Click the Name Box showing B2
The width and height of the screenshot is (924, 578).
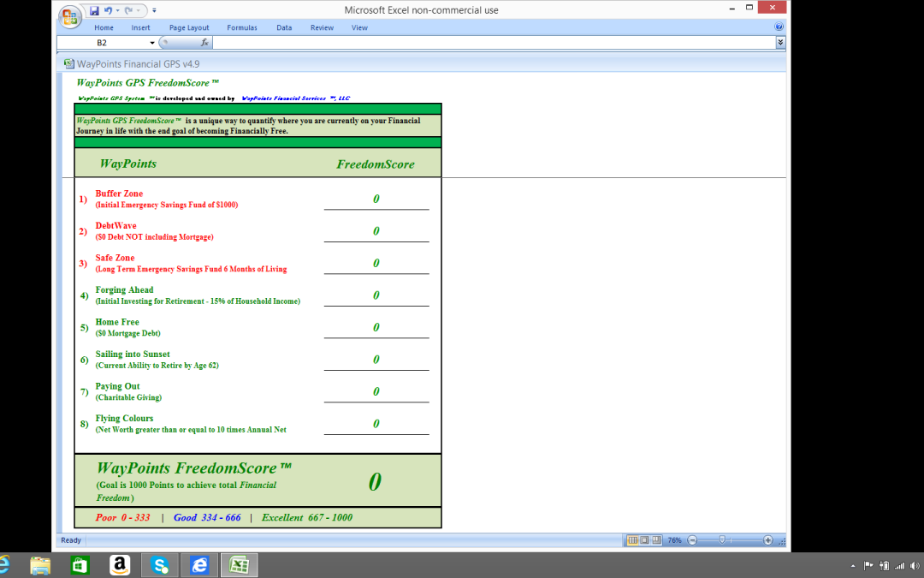click(102, 43)
